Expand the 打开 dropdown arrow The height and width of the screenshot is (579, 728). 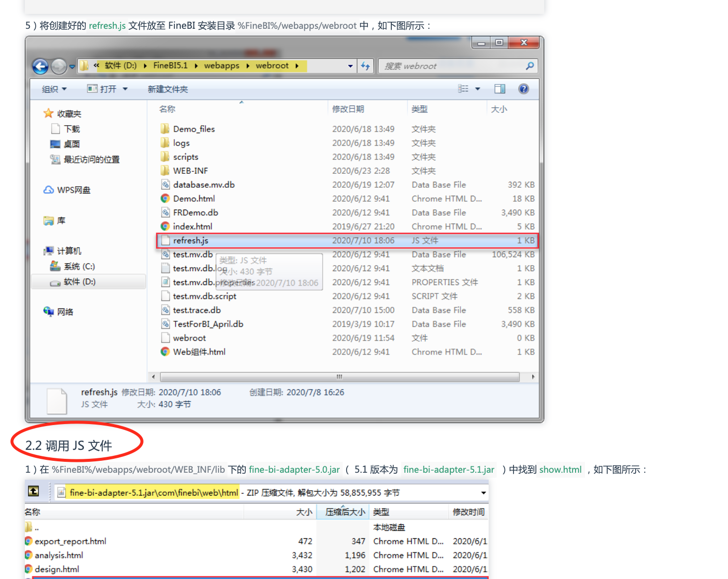125,89
